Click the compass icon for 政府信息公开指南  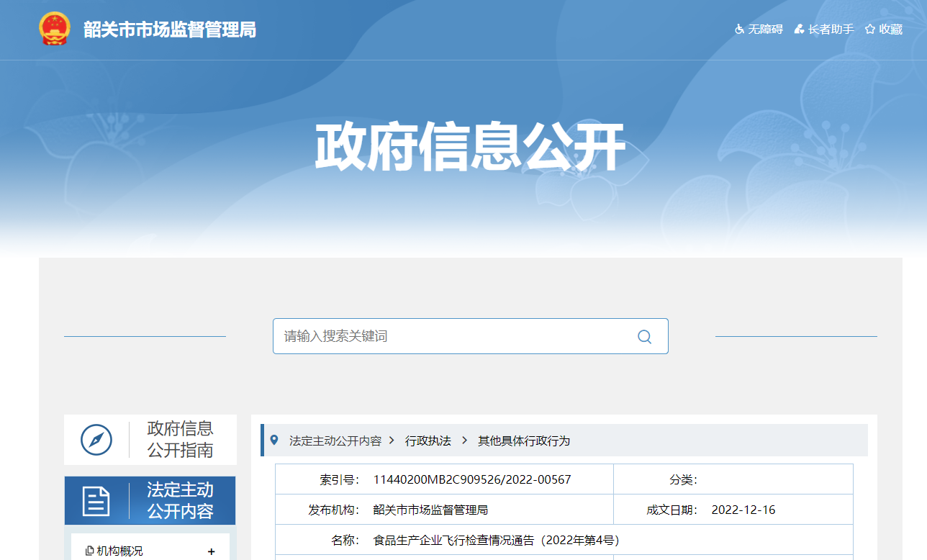click(96, 440)
